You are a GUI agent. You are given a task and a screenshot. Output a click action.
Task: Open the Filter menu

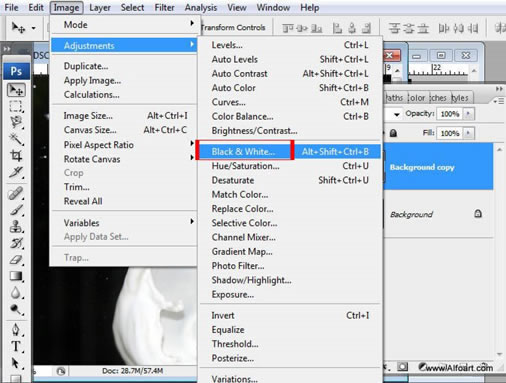tap(164, 7)
